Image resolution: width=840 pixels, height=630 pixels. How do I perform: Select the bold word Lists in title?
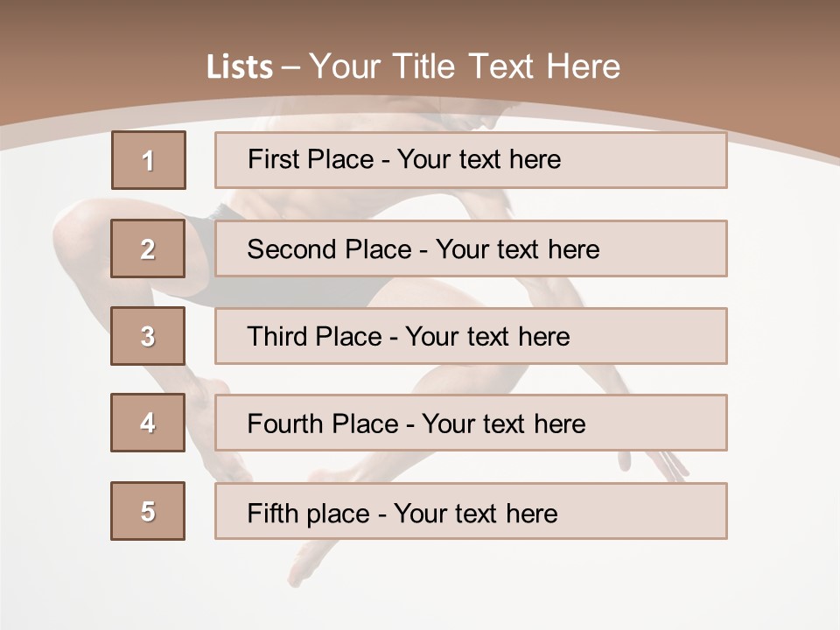tap(240, 67)
